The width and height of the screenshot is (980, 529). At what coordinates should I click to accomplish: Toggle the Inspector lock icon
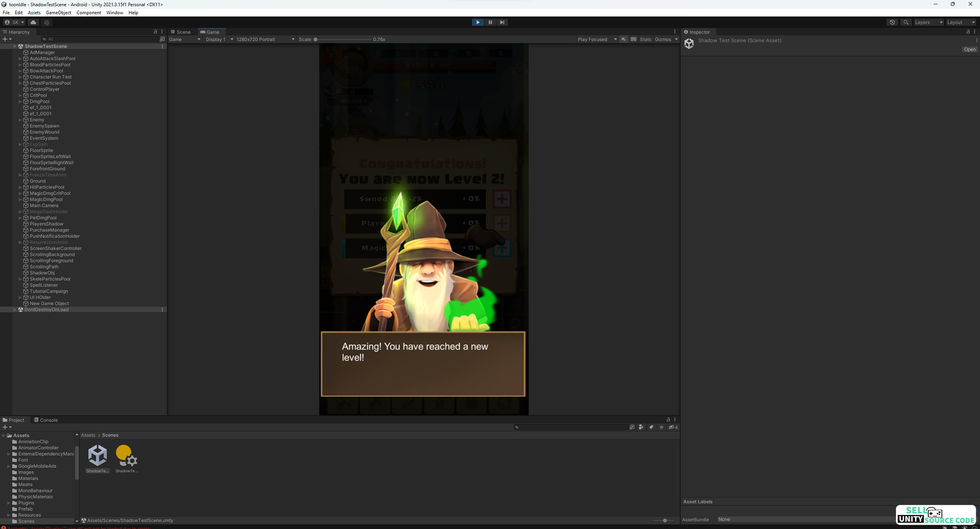(x=968, y=32)
